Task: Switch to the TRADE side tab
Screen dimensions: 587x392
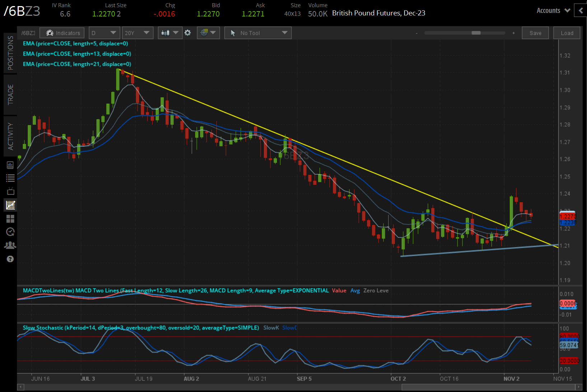Action: 10,94
